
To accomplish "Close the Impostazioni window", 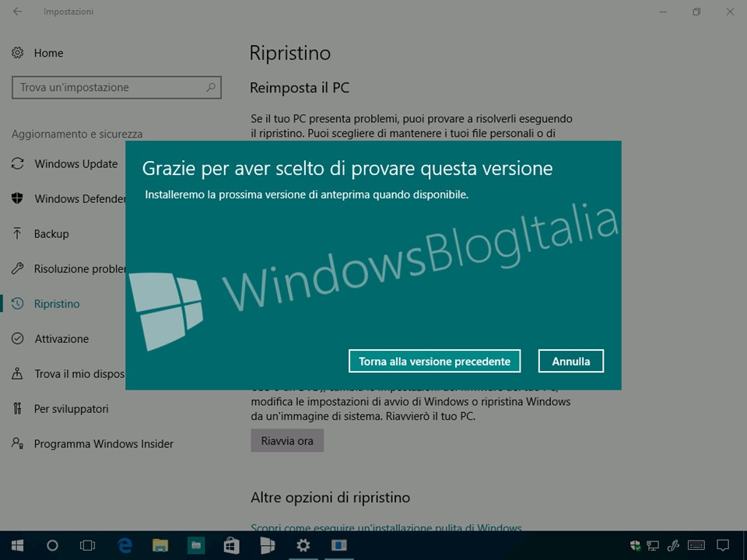I will point(730,12).
